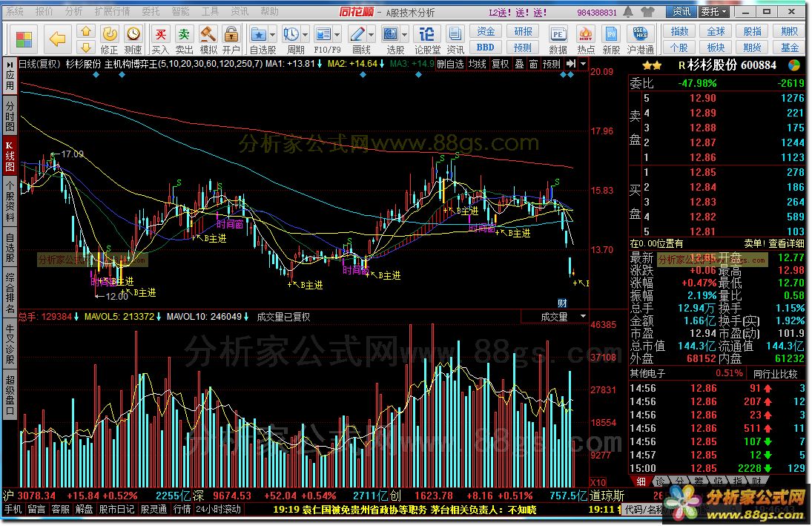Image resolution: width=812 pixels, height=526 pixels.
Task: Go to previous stock with up arrow
Action: [85, 32]
